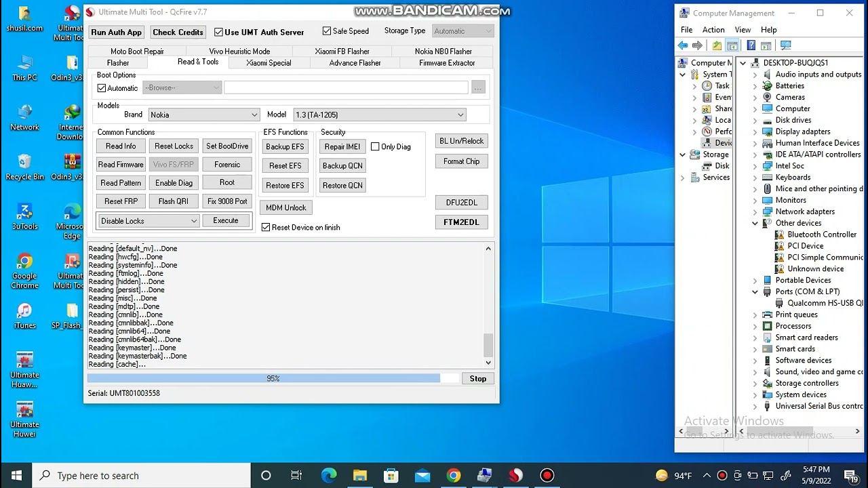Toggle Reset Device on finish checkbox
This screenshot has height=488, width=868.
tap(266, 227)
